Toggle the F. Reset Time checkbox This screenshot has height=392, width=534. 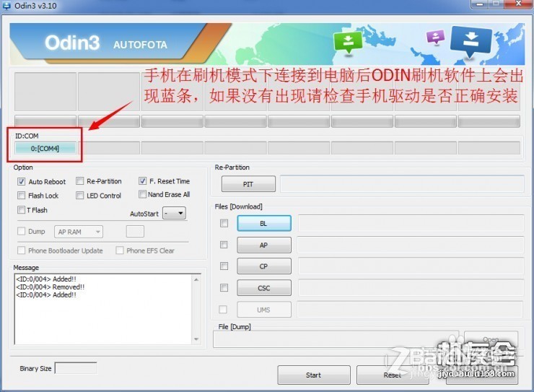(142, 181)
